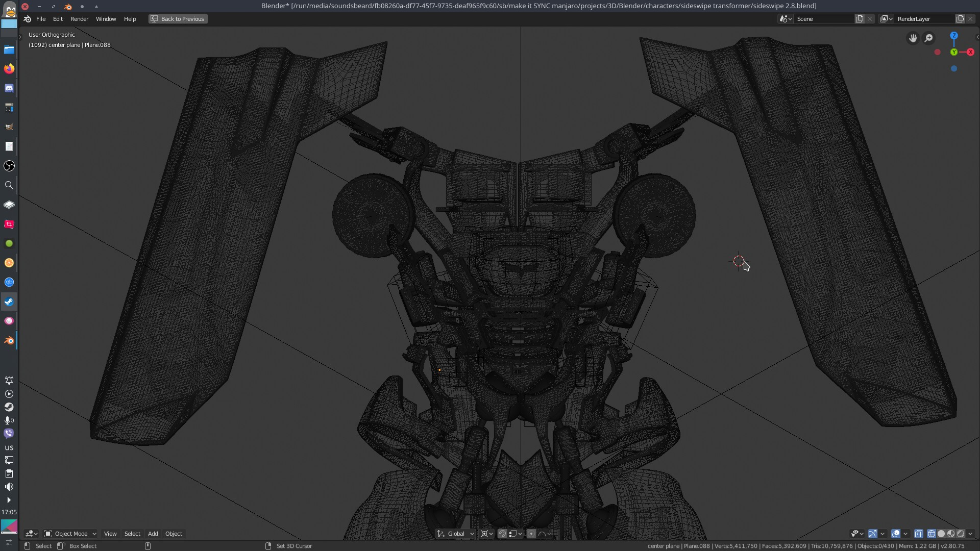Viewport: 980px width, 551px height.
Task: Open the Help menu
Action: [x=130, y=19]
